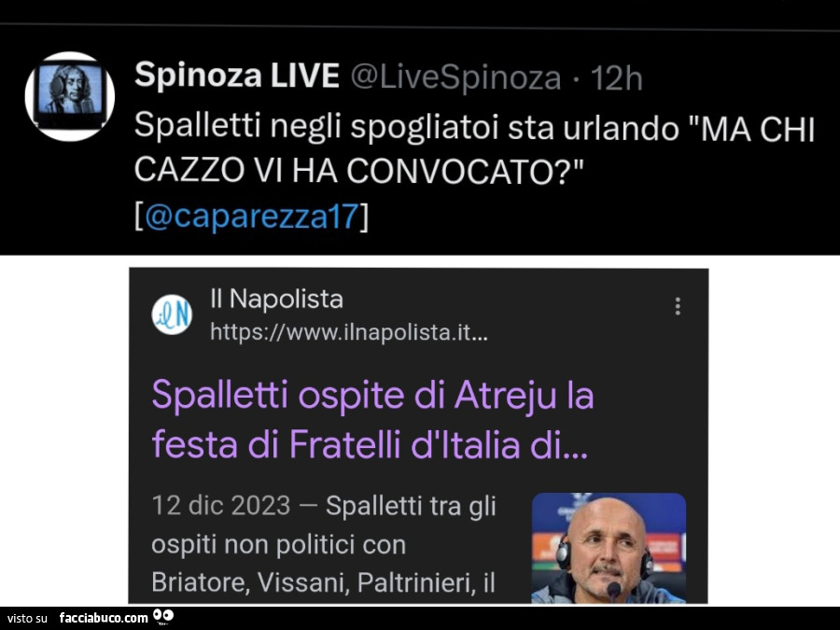Select the 12 dic 2023 date snippet

click(223, 505)
